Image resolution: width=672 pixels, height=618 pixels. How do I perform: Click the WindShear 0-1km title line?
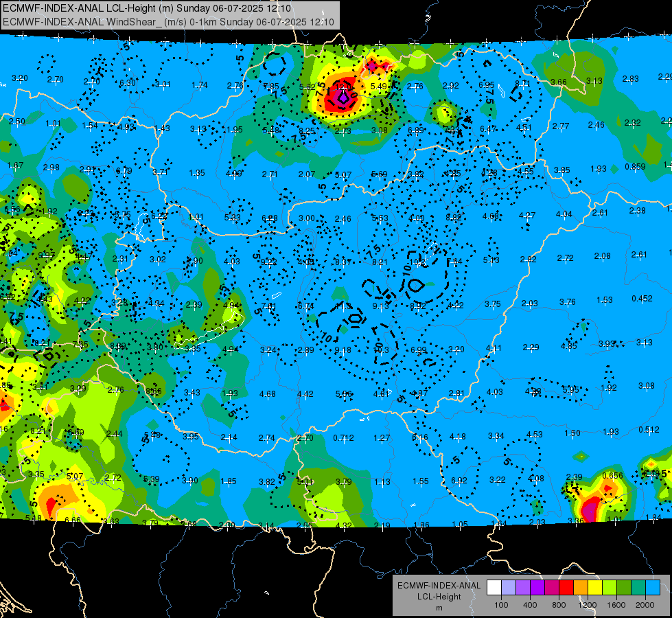click(168, 22)
